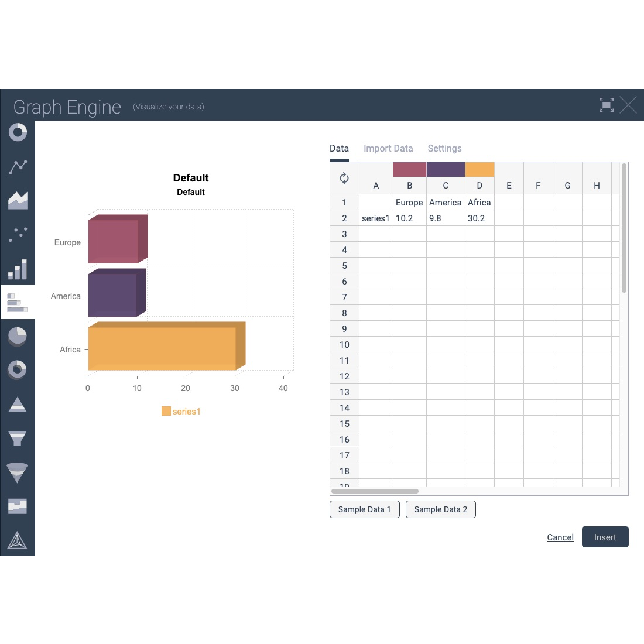644x644 pixels.
Task: Select the pie chart type icon
Action: pyautogui.click(x=18, y=335)
